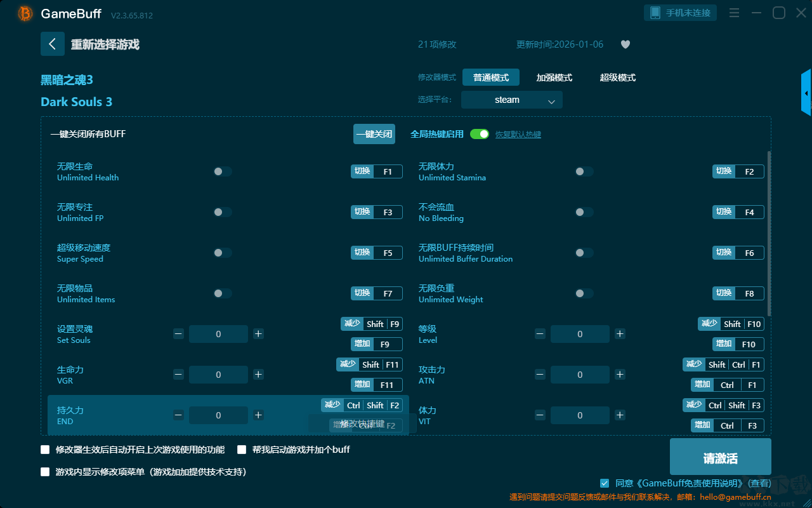Click the phone not connected button
Screen dimensions: 812x508
click(x=681, y=13)
